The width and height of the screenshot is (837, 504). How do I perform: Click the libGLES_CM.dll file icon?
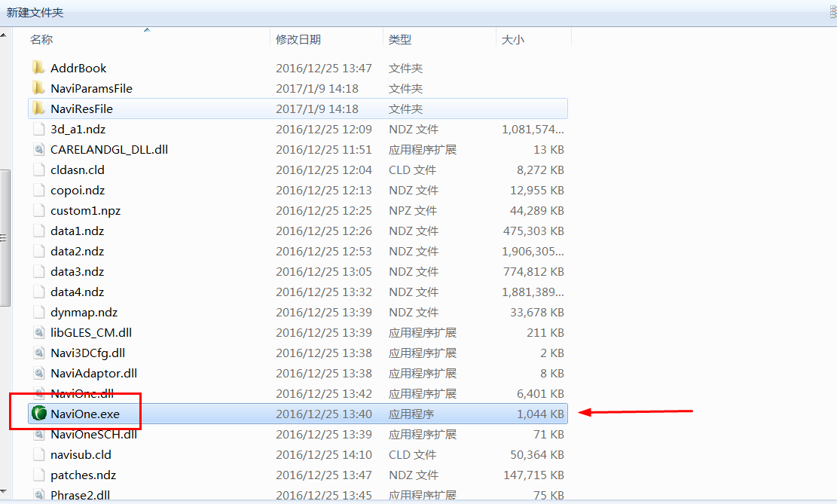click(39, 333)
